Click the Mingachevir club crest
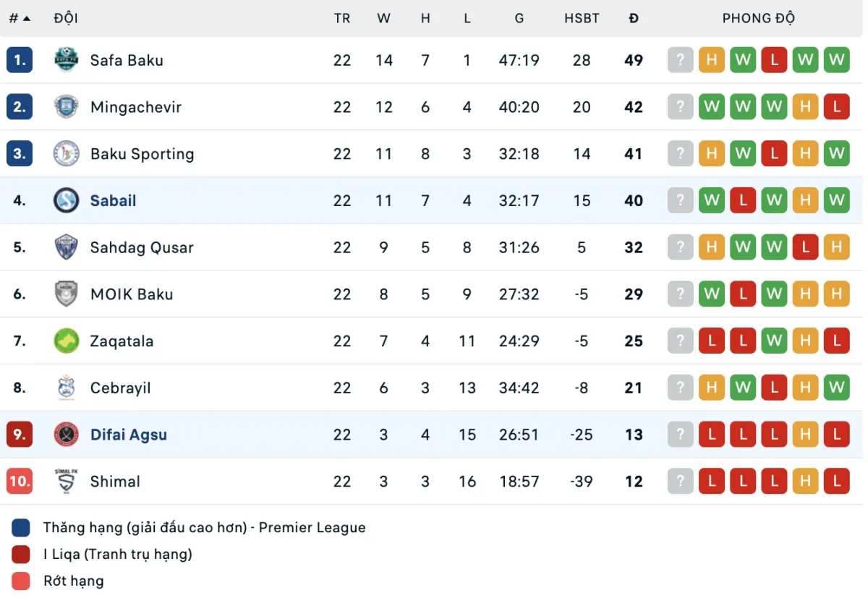This screenshot has width=868, height=598. pyautogui.click(x=67, y=107)
